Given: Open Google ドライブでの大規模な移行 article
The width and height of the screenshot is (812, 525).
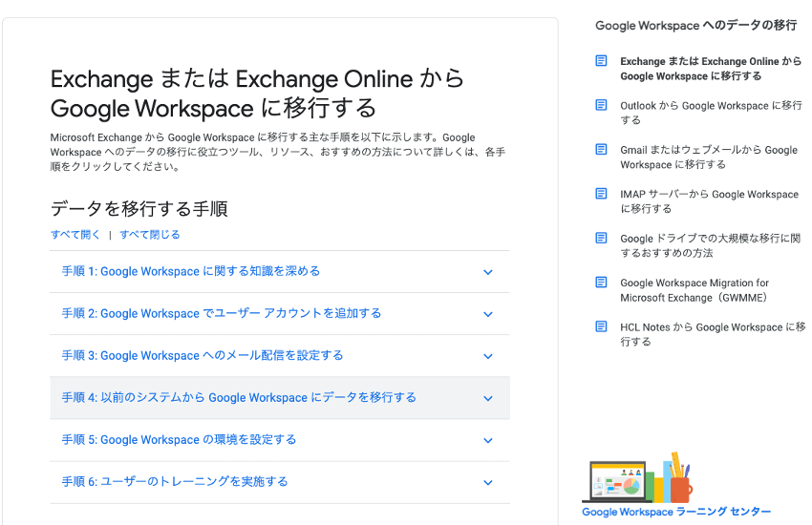Looking at the screenshot, I should 710,245.
